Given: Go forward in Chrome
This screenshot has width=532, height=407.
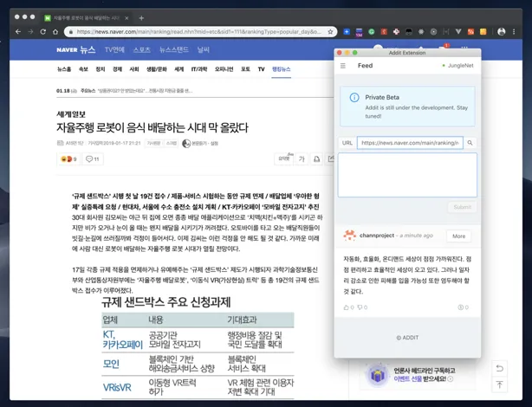Looking at the screenshot, I should point(30,31).
